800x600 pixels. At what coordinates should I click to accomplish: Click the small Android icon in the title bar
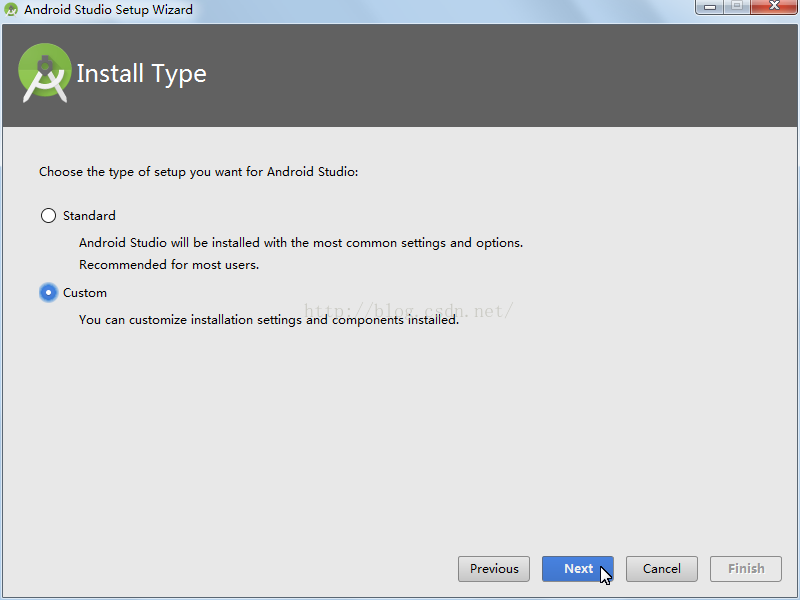point(12,10)
